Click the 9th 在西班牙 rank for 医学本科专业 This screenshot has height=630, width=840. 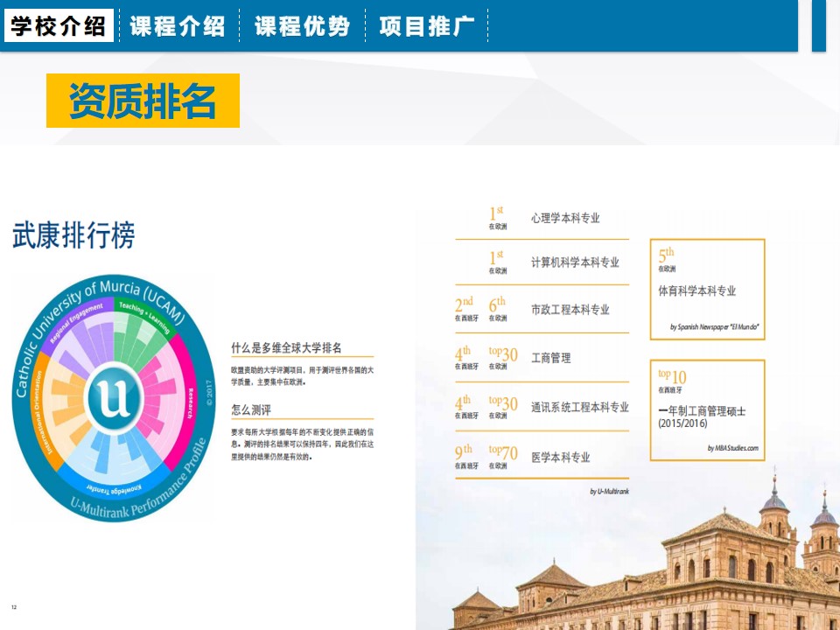[466, 457]
